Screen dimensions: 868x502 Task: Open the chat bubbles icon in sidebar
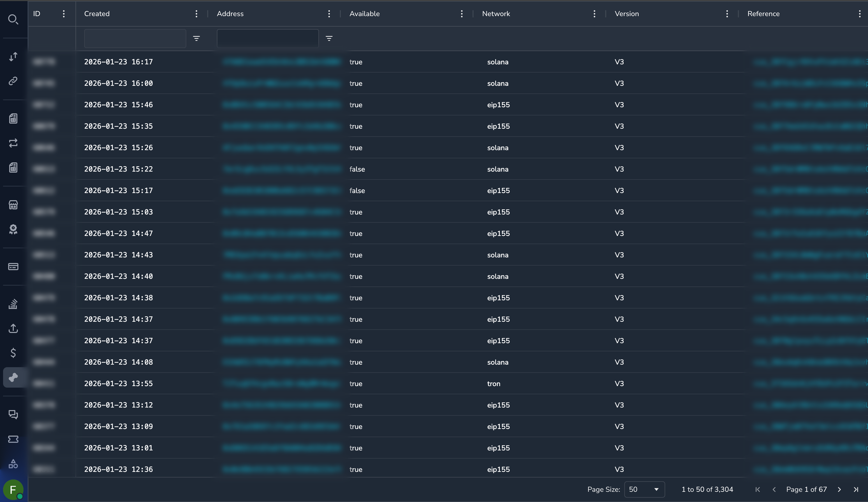[13, 414]
